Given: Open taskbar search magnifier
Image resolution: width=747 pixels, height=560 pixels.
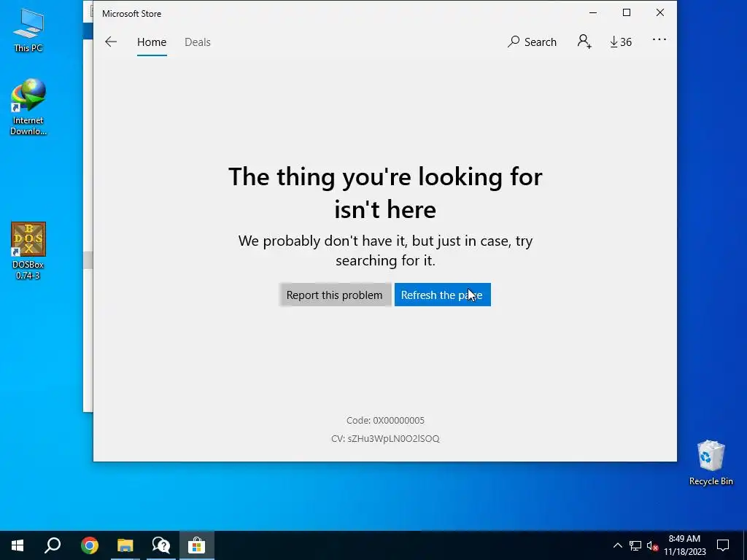Looking at the screenshot, I should pos(53,545).
